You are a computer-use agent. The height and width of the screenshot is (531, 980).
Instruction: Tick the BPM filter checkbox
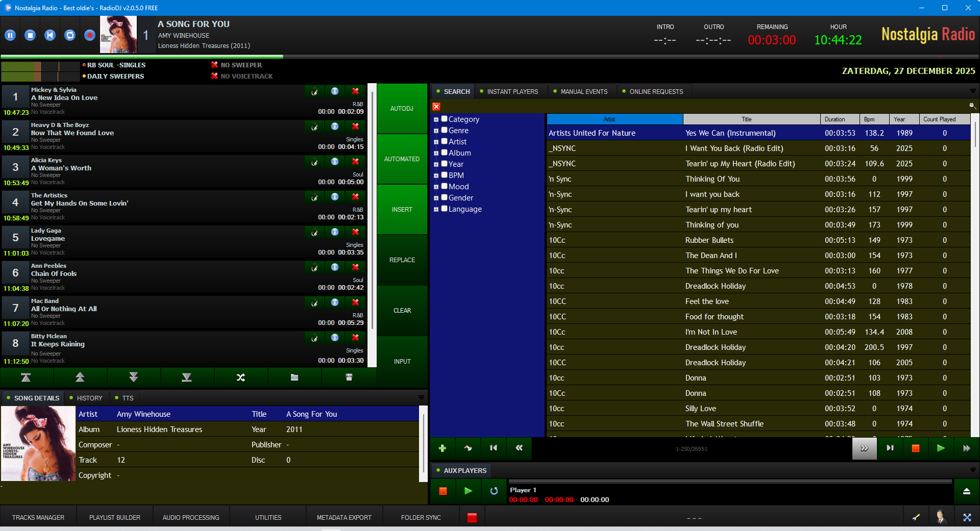tap(444, 175)
